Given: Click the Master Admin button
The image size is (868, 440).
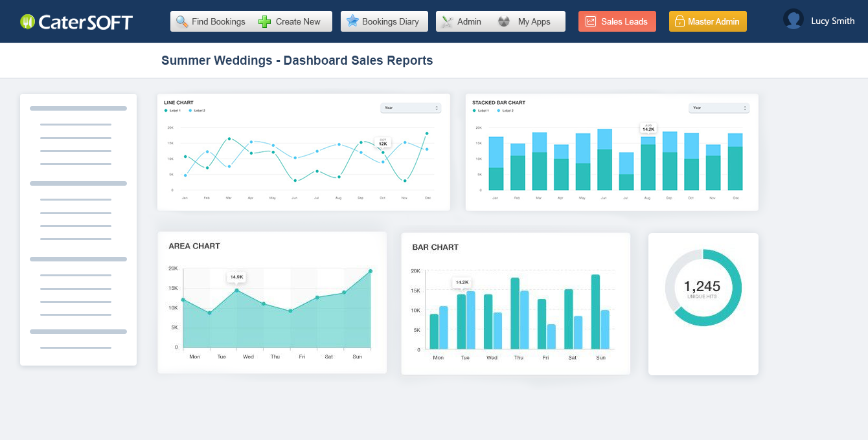Looking at the screenshot, I should coord(708,21).
